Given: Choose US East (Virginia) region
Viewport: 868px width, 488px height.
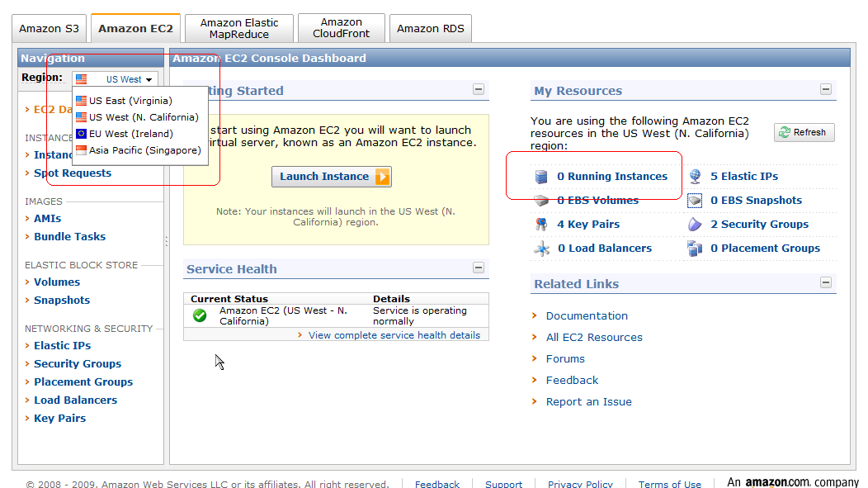Looking at the screenshot, I should (130, 101).
